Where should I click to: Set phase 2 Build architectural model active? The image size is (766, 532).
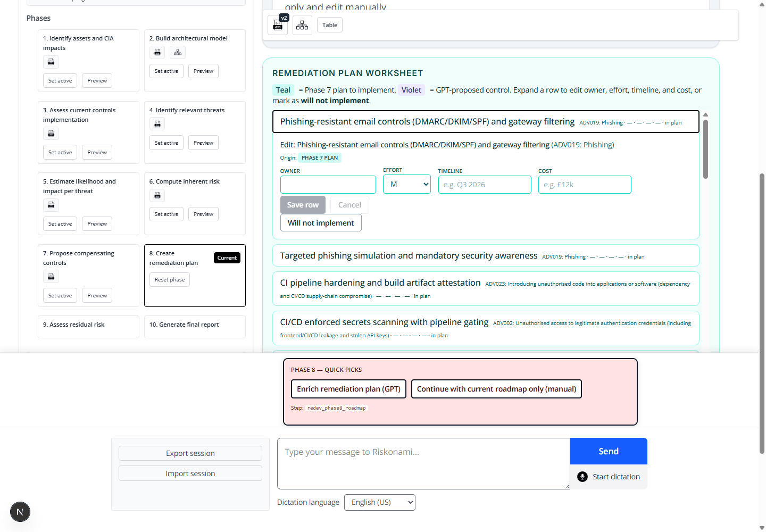tap(166, 71)
